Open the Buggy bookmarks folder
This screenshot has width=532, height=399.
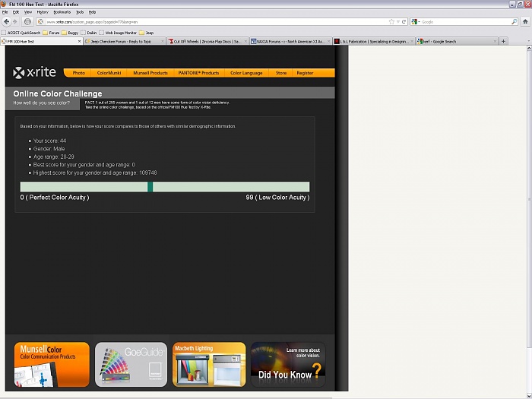[70, 33]
